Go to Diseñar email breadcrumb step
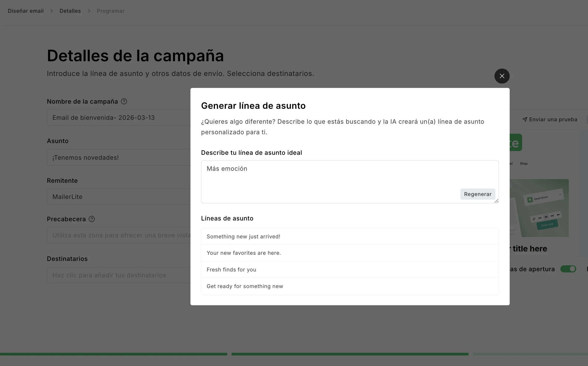The width and height of the screenshot is (588, 366). (26, 11)
